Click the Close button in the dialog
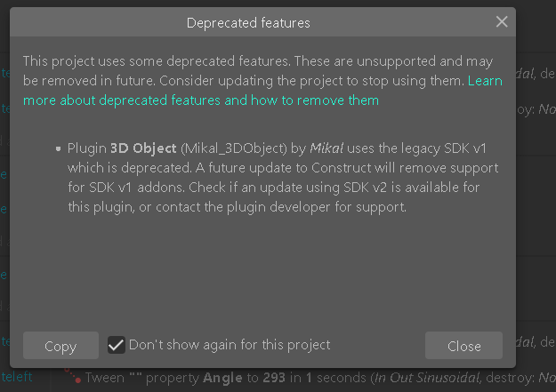 click(x=463, y=346)
